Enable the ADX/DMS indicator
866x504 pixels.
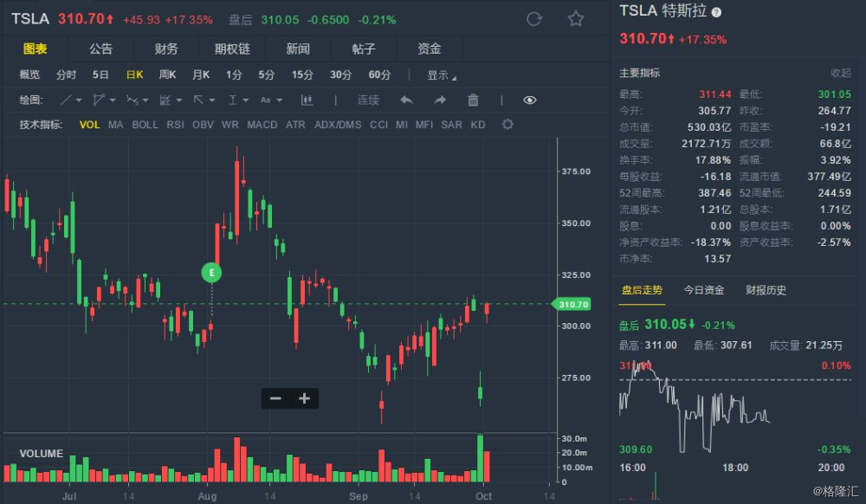coord(338,125)
